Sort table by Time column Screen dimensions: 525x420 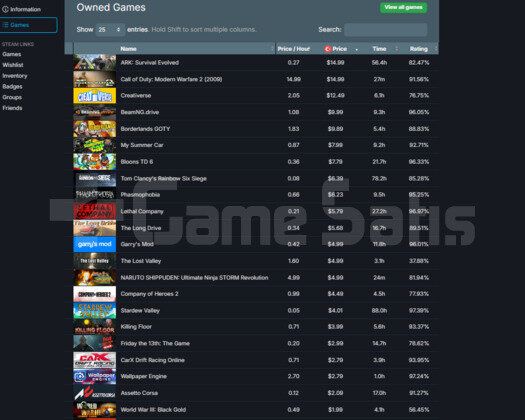[380, 49]
